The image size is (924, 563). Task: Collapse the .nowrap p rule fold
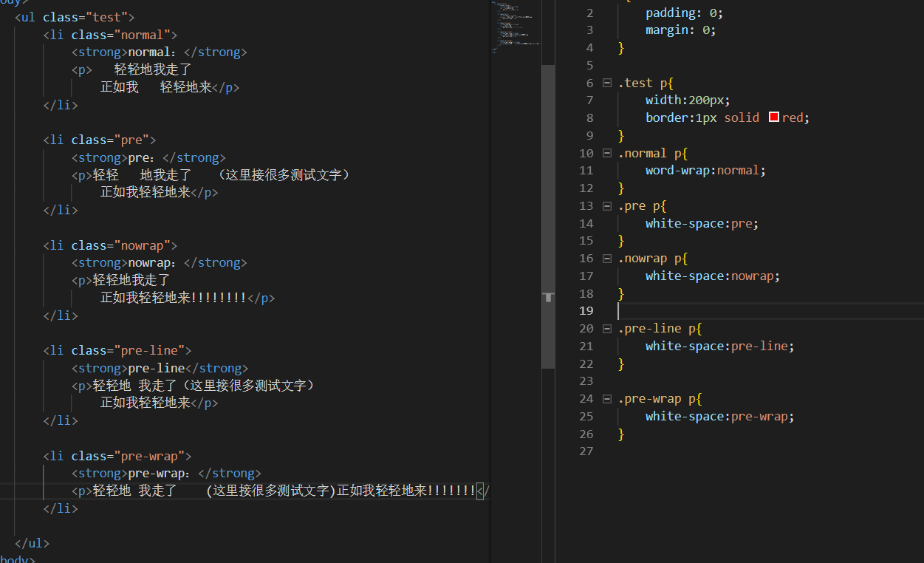point(607,259)
